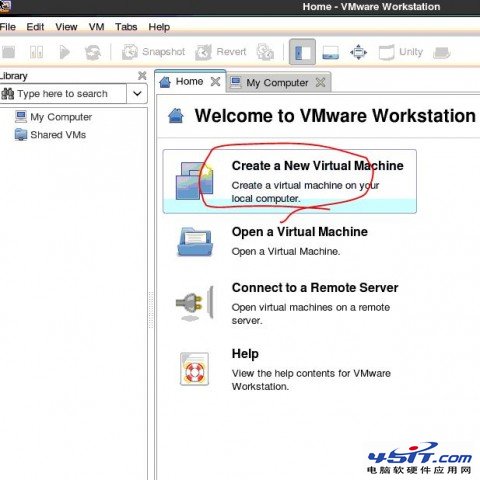Image resolution: width=480 pixels, height=480 pixels.
Task: Click the restart guest toolbar icon
Action: point(93,52)
